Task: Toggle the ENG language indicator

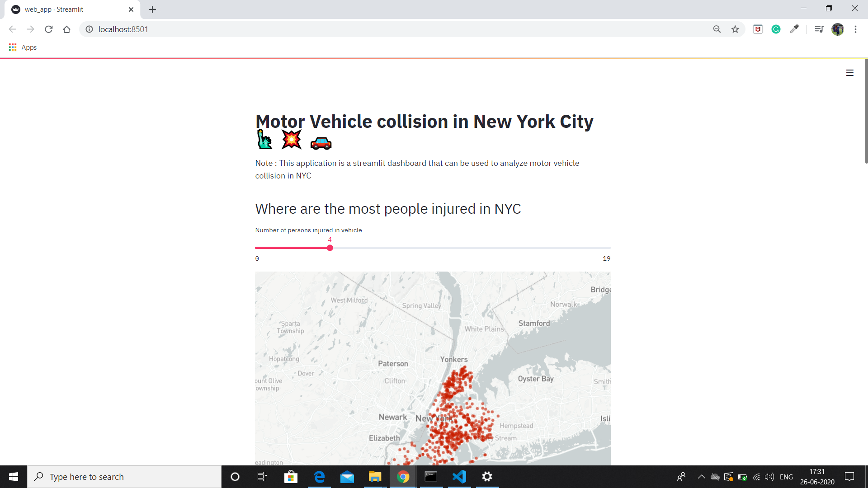Action: point(786,477)
